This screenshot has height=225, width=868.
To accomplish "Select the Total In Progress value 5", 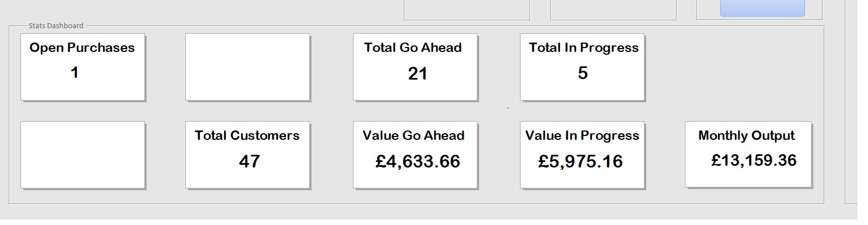I will click(x=583, y=73).
